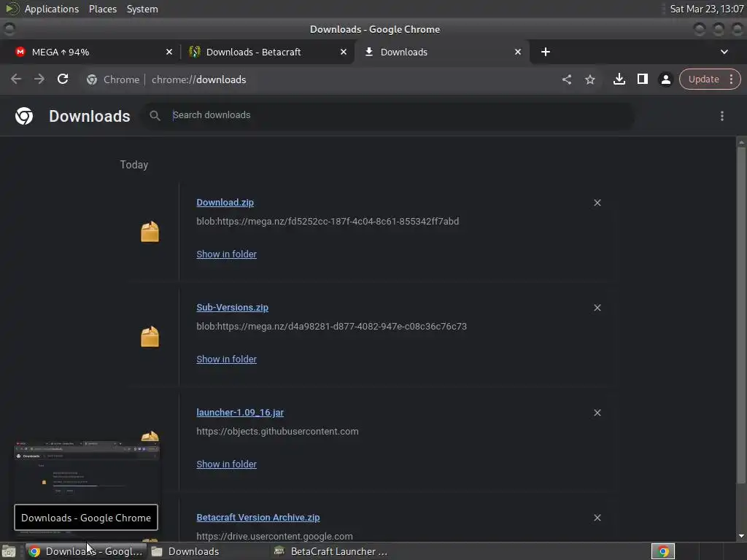This screenshot has height=560, width=747.
Task: Close the Downloads - Betacraft tab
Action: point(344,52)
